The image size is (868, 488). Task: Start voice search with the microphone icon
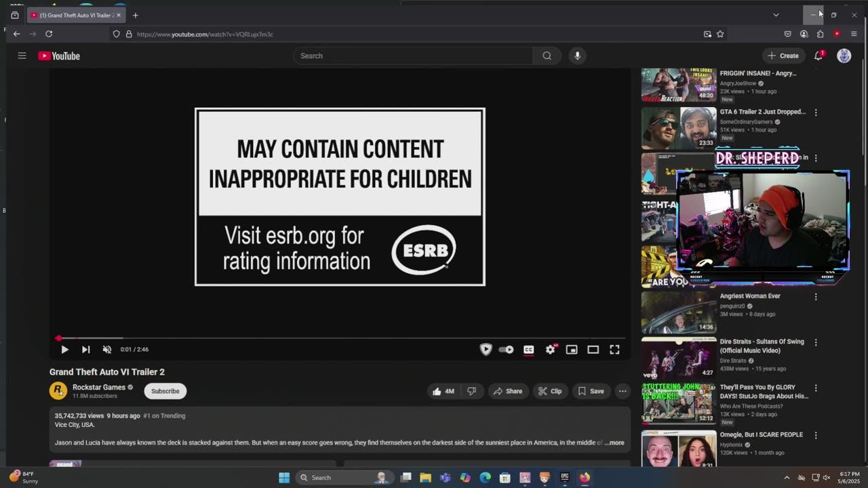[x=578, y=56]
